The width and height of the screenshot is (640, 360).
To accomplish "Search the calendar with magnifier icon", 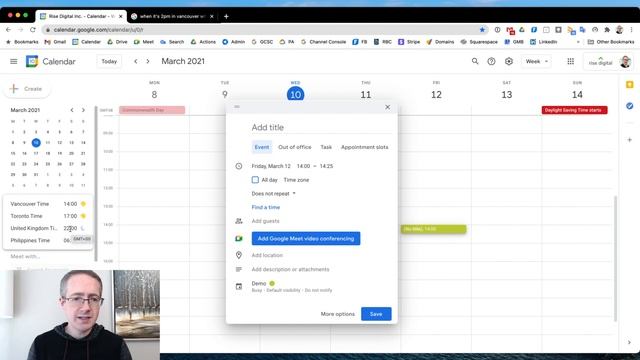I will [475, 61].
